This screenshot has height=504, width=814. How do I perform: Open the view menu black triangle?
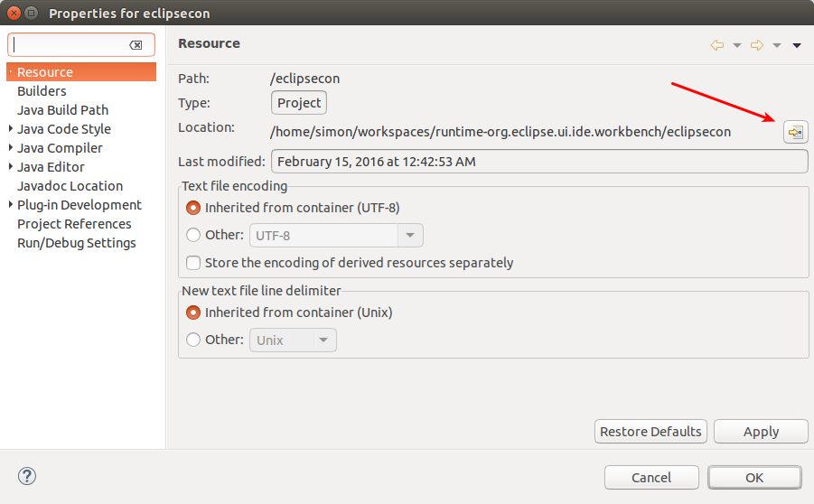pos(797,46)
